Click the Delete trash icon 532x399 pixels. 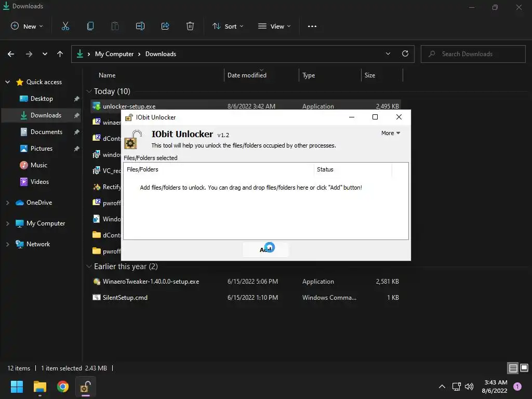[x=190, y=26]
